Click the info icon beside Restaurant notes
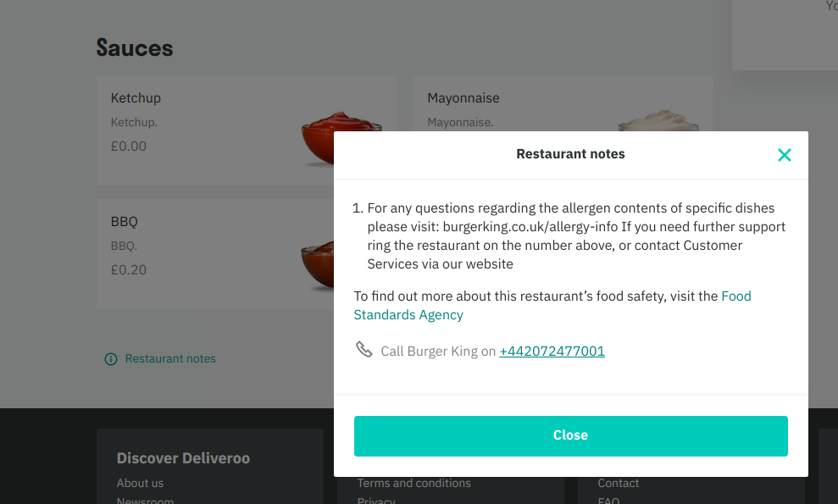Image resolution: width=838 pixels, height=504 pixels. tap(110, 359)
